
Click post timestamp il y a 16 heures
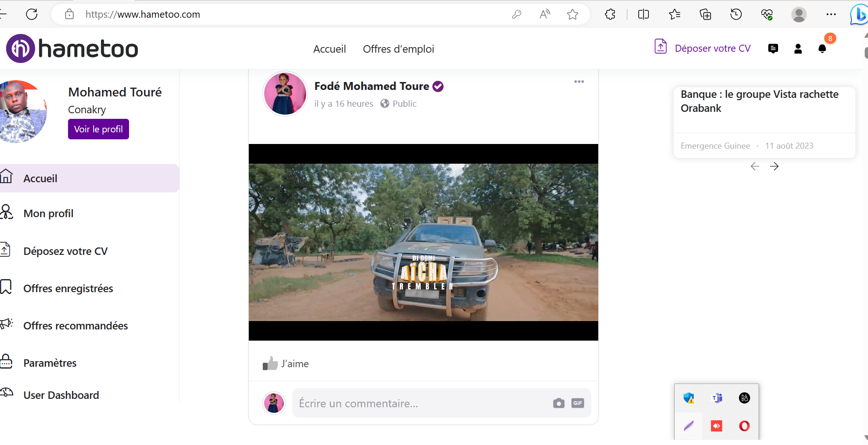tap(343, 103)
